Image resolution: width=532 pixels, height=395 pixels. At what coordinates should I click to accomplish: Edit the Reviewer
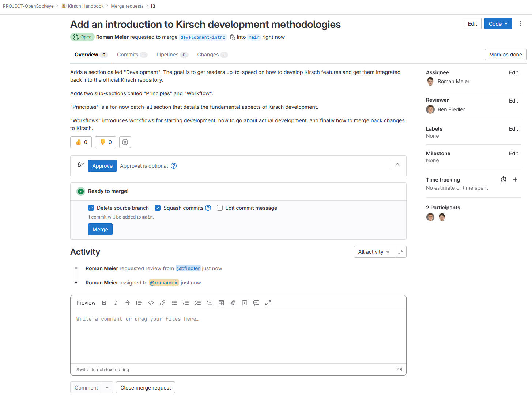[x=513, y=101]
